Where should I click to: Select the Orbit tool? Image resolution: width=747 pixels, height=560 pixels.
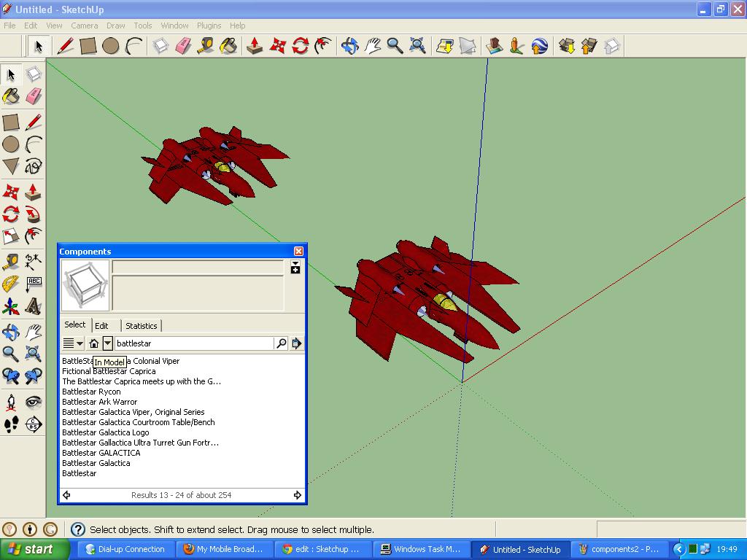pyautogui.click(x=11, y=332)
